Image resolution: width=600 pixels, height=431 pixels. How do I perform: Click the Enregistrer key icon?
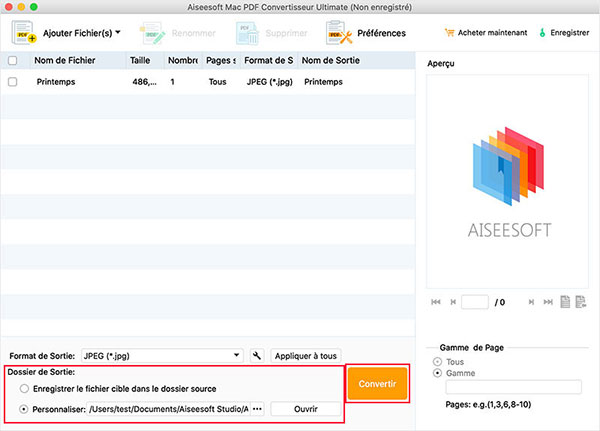click(542, 33)
